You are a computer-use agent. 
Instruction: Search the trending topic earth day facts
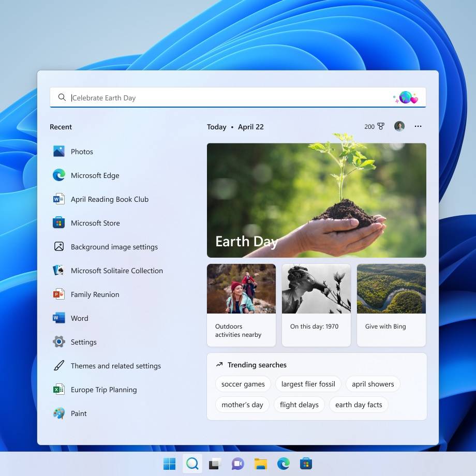click(x=359, y=405)
